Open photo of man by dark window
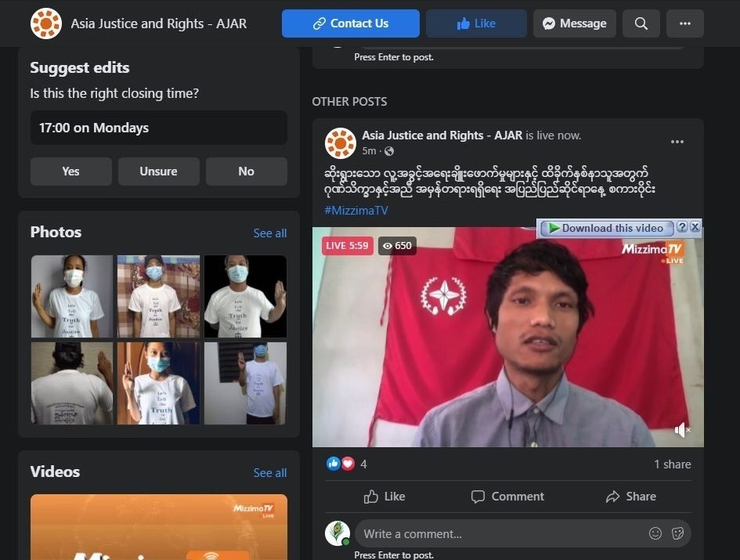 (245, 384)
